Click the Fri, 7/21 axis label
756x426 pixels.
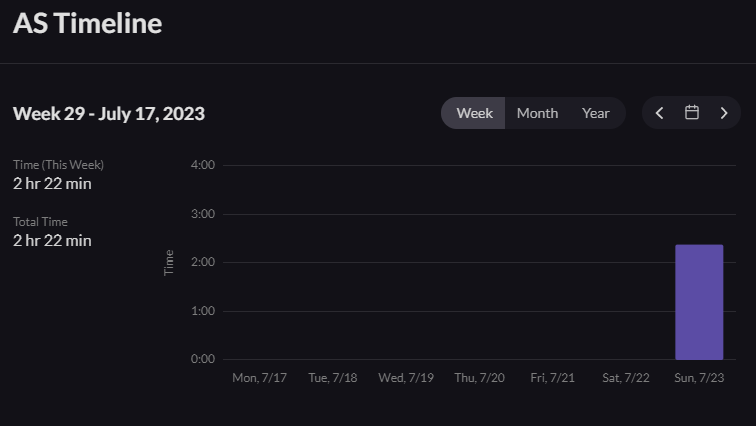point(553,378)
